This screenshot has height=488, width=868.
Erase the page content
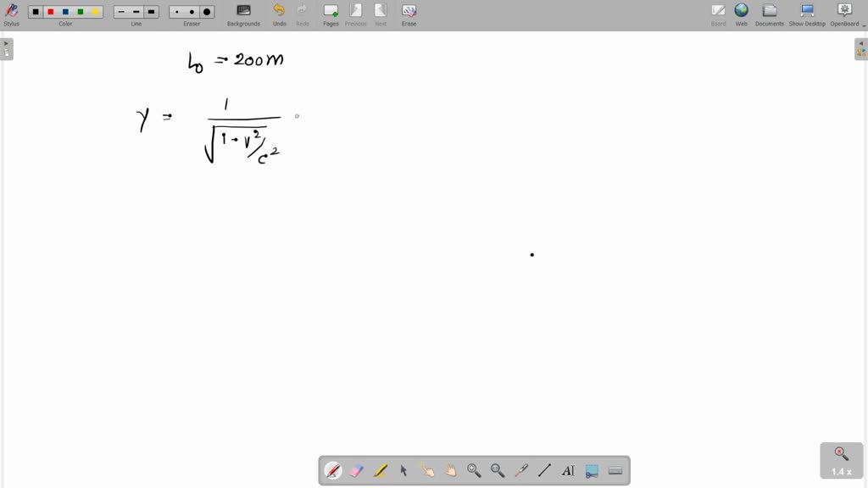409,14
